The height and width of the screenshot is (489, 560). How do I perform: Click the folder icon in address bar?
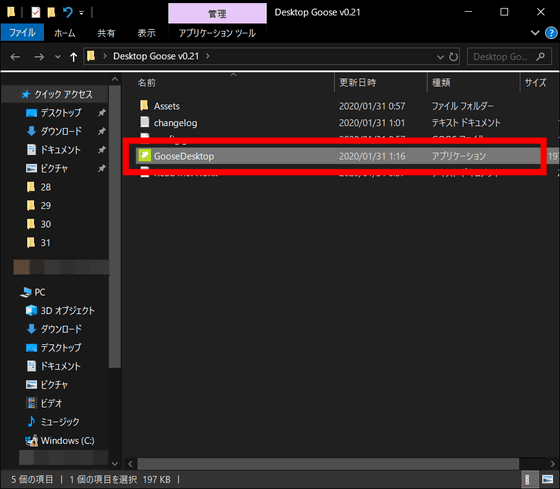click(x=91, y=56)
